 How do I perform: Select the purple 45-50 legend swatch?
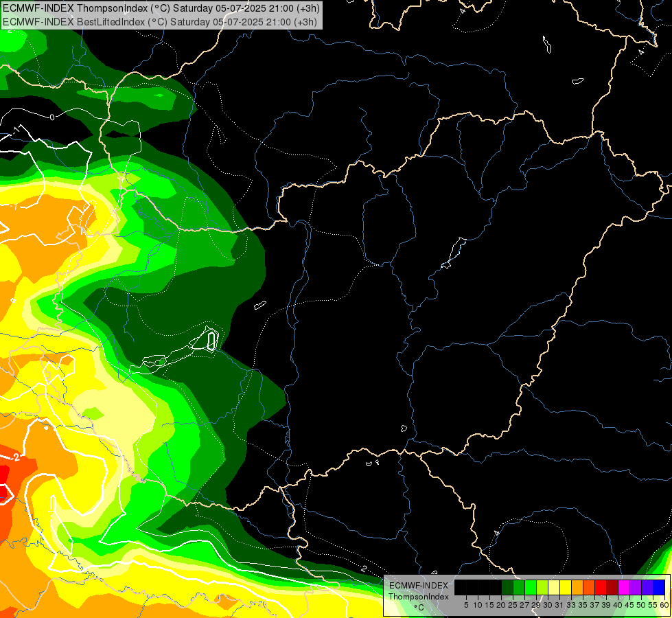(636, 587)
